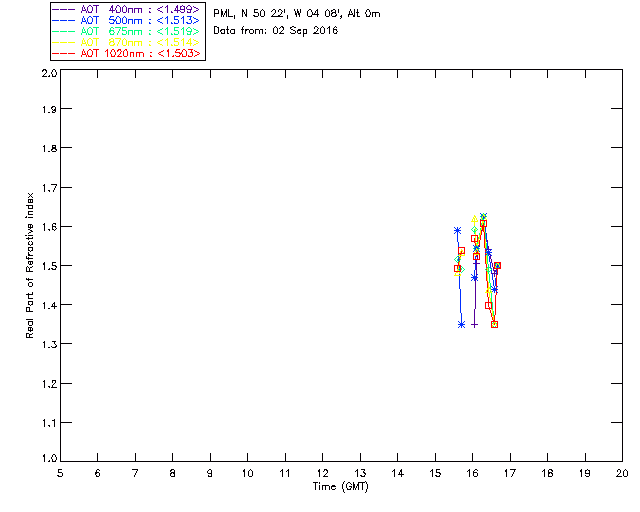This screenshot has width=640, height=512.
Task: Click the 'Data from: 02 Sep 2016' text
Action: point(276,31)
